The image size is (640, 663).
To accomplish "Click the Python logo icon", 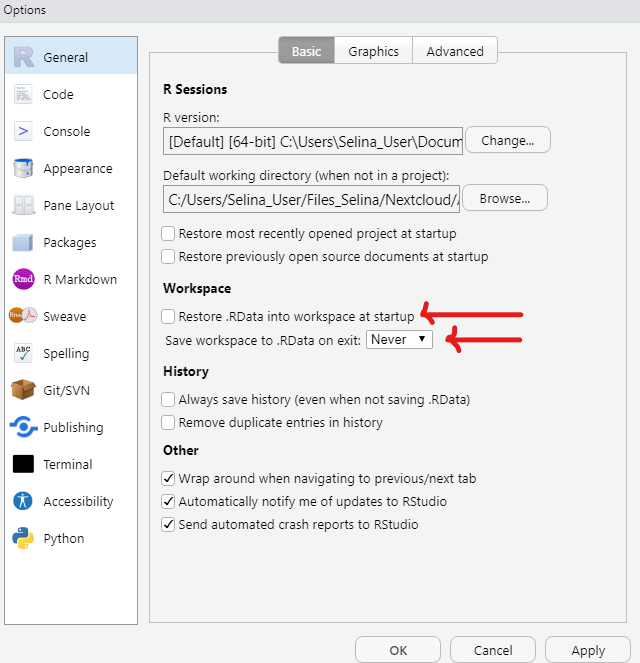I will pos(24,539).
